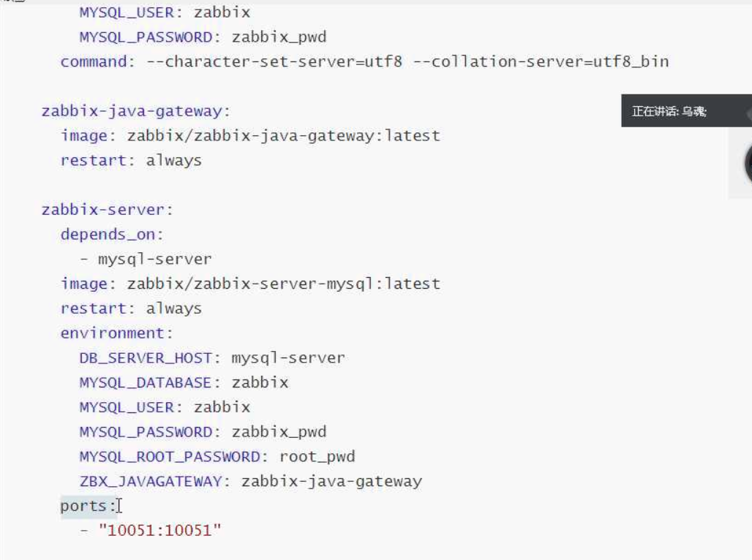Screen dimensions: 752x560
Task: Click the "--character-set-server=utf8" argument
Action: (x=274, y=61)
